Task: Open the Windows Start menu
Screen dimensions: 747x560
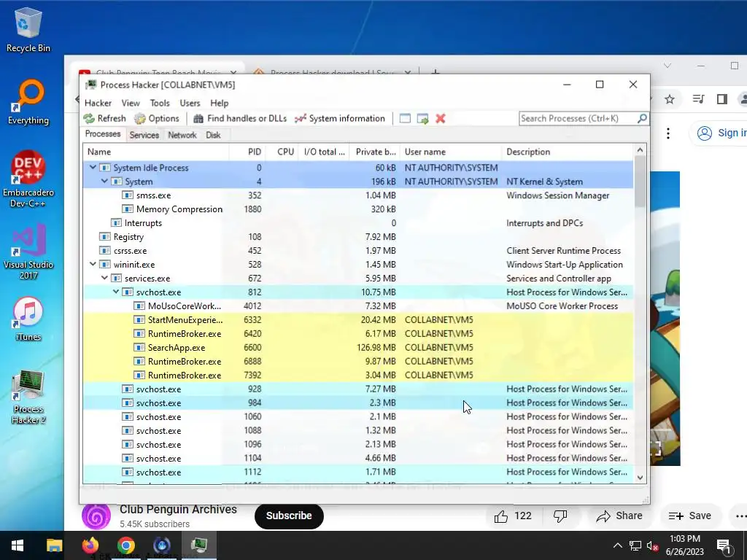Action: 18,545
